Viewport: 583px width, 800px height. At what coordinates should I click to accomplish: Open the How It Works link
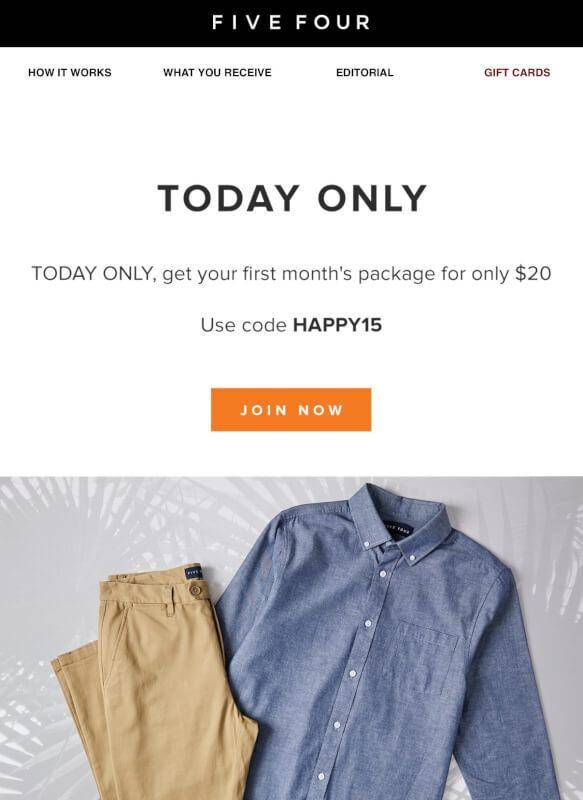click(x=70, y=72)
